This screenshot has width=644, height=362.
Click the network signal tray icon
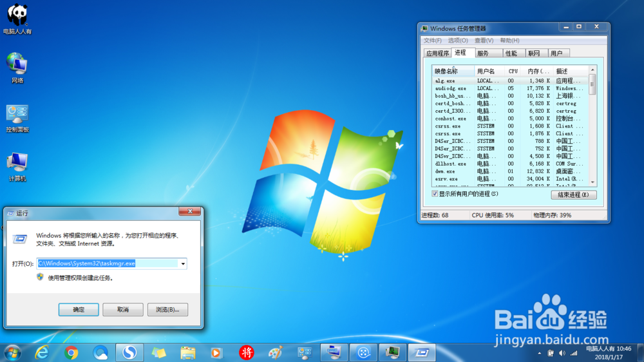[x=574, y=353]
